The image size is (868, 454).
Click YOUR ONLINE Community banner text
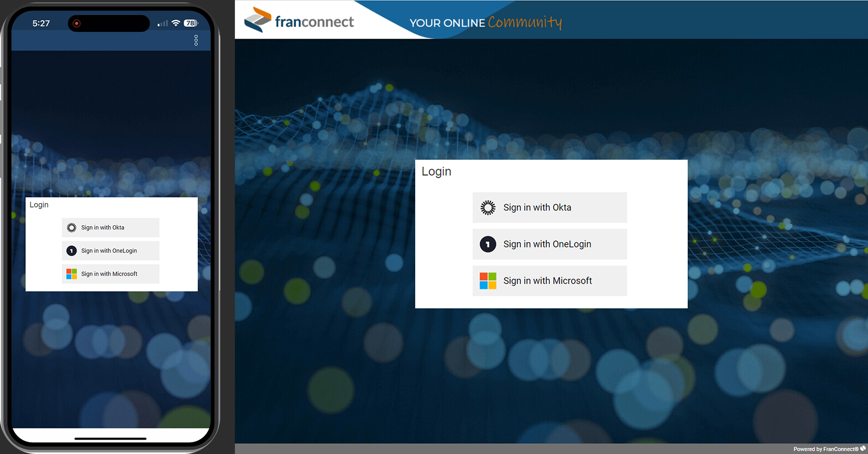[486, 22]
